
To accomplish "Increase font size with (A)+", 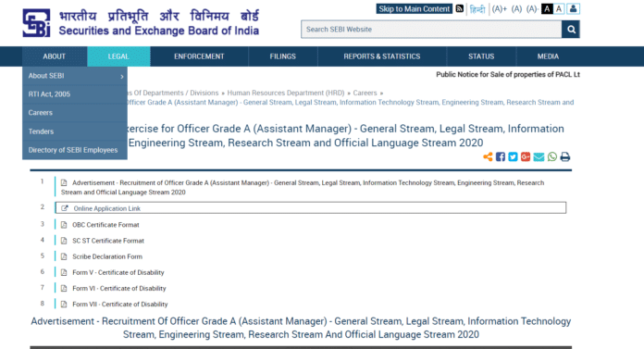I will (x=500, y=8).
